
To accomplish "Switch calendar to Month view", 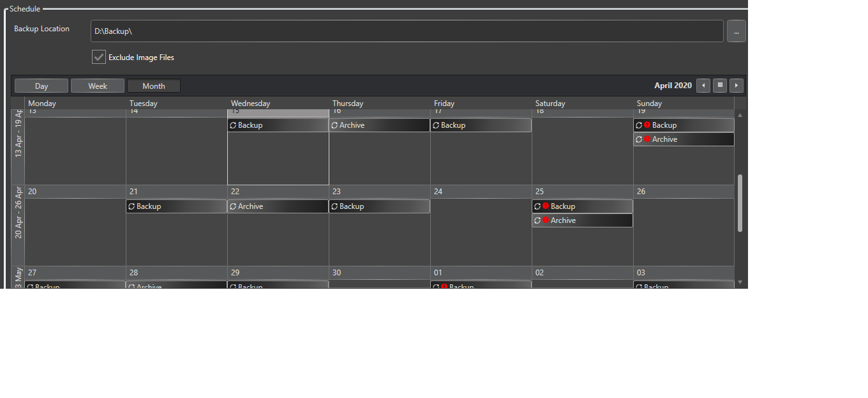I will (x=154, y=86).
